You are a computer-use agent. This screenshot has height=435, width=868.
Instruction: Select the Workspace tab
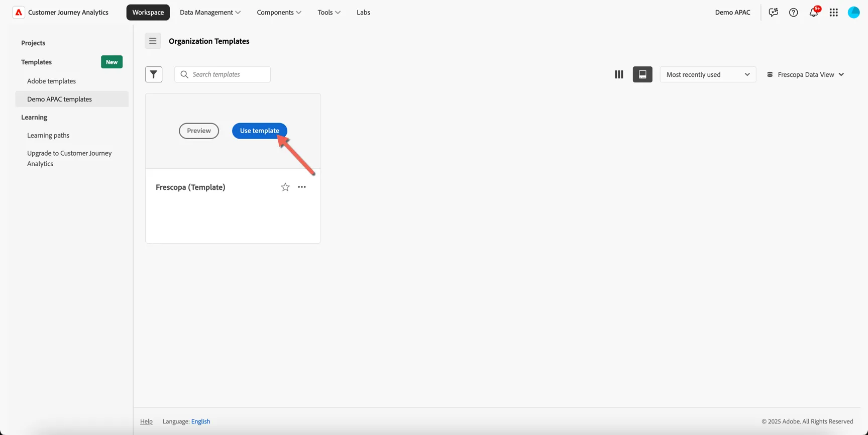pyautogui.click(x=148, y=13)
